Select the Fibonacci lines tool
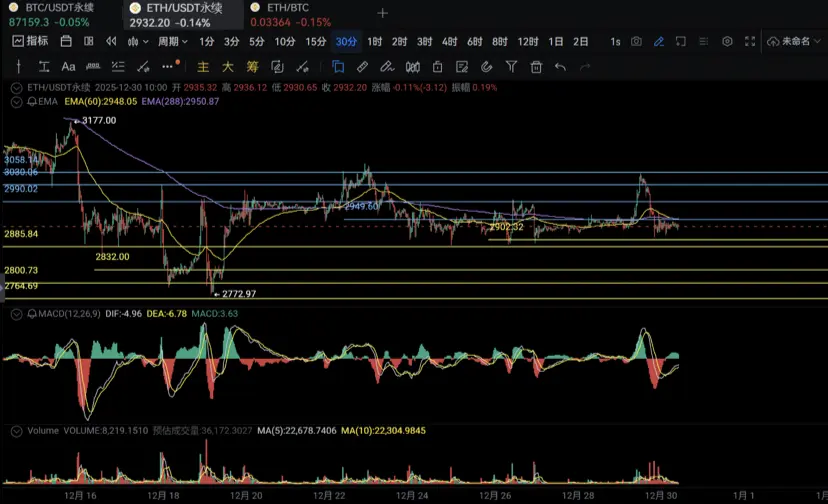This screenshot has width=828, height=504. tap(118, 67)
